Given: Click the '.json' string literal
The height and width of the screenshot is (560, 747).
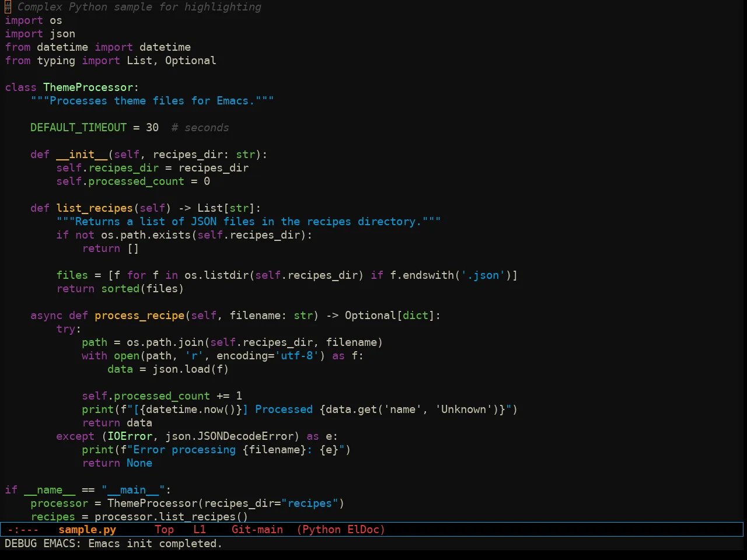Looking at the screenshot, I should (483, 275).
